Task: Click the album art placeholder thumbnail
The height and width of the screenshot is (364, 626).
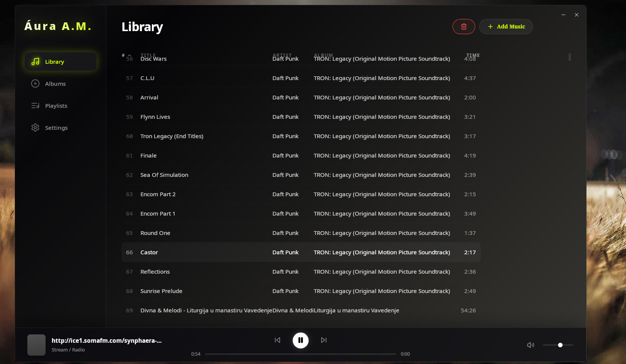Action: 36,345
